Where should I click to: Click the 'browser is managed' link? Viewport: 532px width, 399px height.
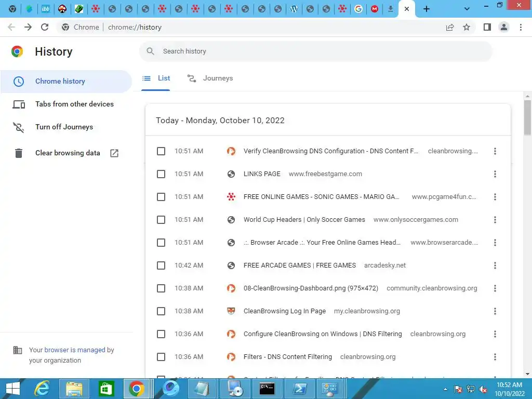75,350
